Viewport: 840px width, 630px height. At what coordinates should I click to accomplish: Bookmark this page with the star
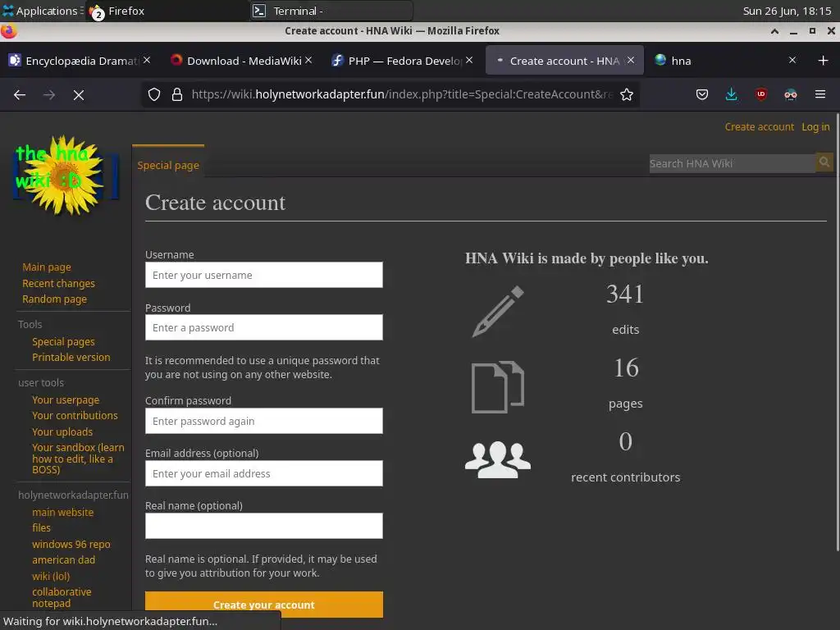pos(626,95)
